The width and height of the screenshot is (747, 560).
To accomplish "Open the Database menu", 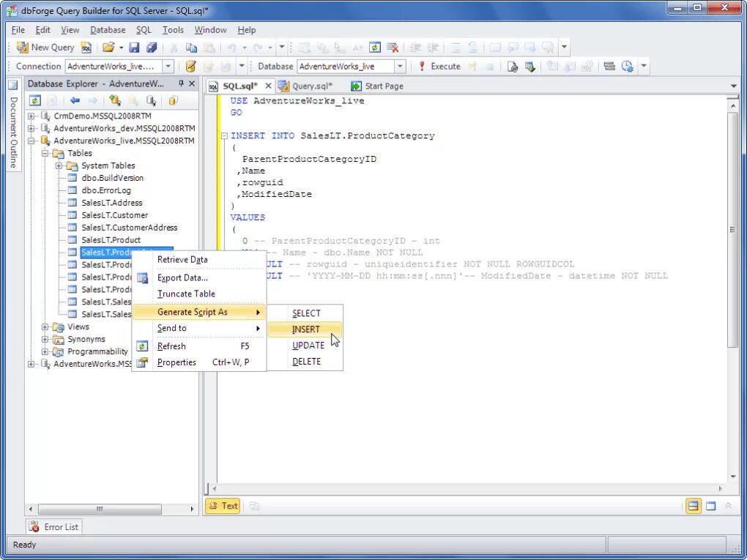I will point(108,29).
